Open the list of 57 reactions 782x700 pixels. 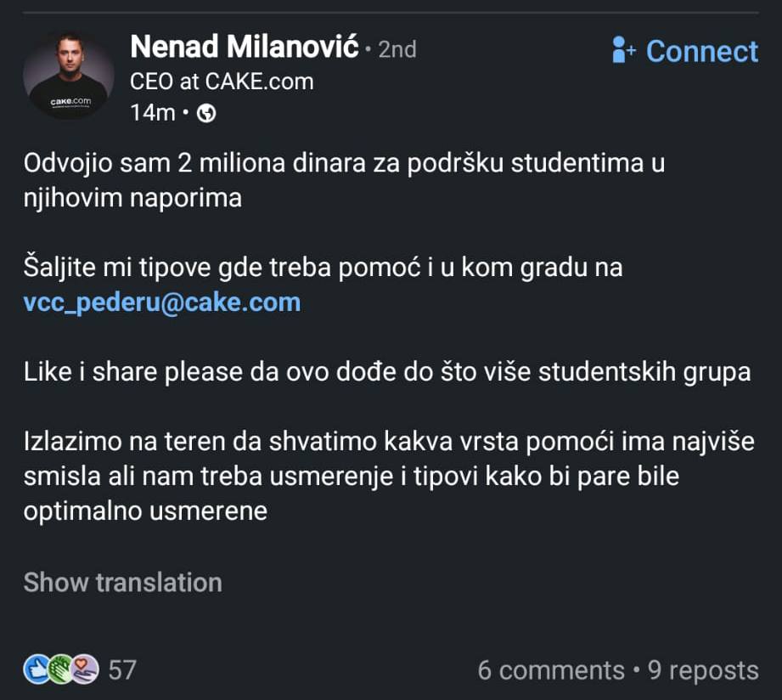point(122,669)
